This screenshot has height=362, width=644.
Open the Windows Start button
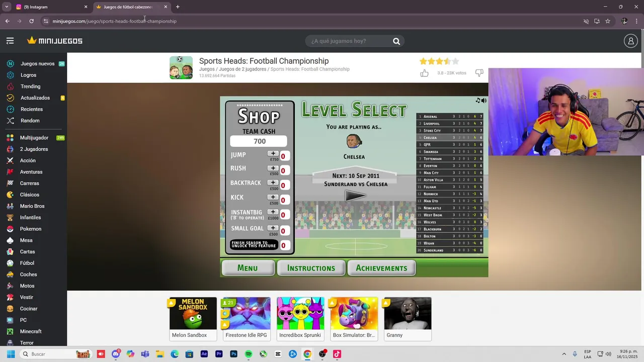click(x=11, y=354)
